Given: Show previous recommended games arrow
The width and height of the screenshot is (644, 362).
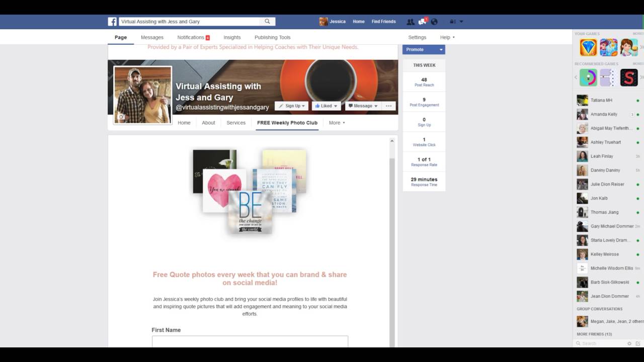Looking at the screenshot, I should (576, 77).
